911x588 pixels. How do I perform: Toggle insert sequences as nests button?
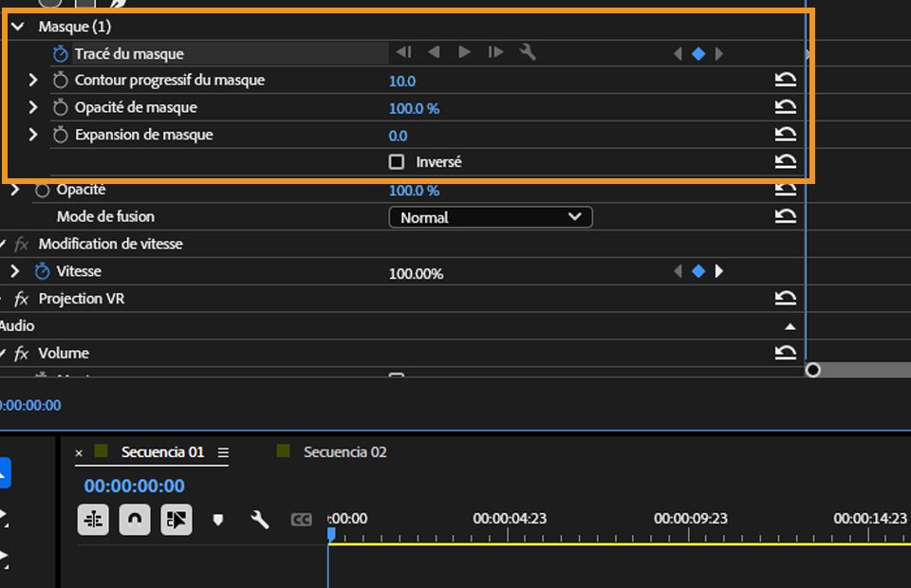[93, 520]
